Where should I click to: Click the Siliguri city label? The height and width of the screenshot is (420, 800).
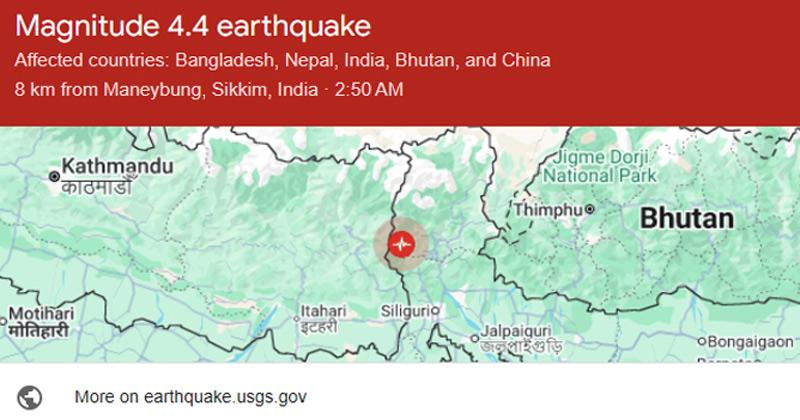point(407,311)
